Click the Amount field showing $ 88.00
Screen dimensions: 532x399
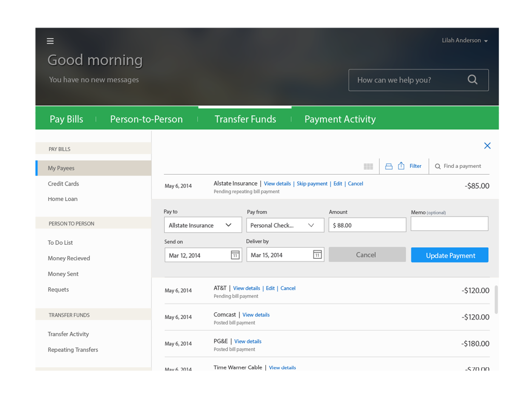coord(367,225)
